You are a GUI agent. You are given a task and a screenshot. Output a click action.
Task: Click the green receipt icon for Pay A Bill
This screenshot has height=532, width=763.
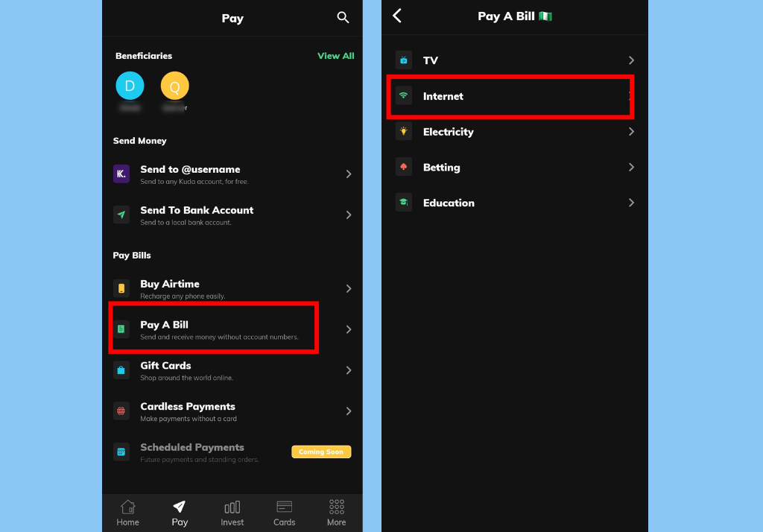pos(121,329)
